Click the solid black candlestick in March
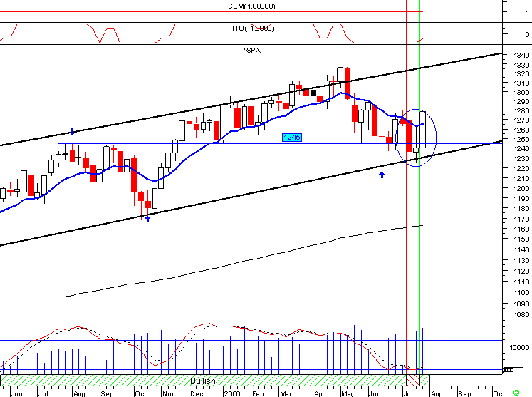This screenshot has height=397, width=532. click(x=313, y=93)
